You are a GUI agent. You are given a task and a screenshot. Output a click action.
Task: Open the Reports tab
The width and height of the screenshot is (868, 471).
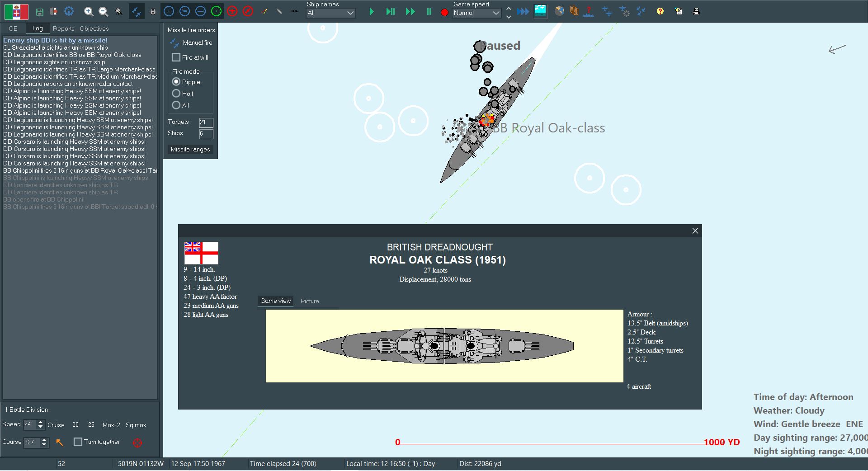click(x=63, y=28)
